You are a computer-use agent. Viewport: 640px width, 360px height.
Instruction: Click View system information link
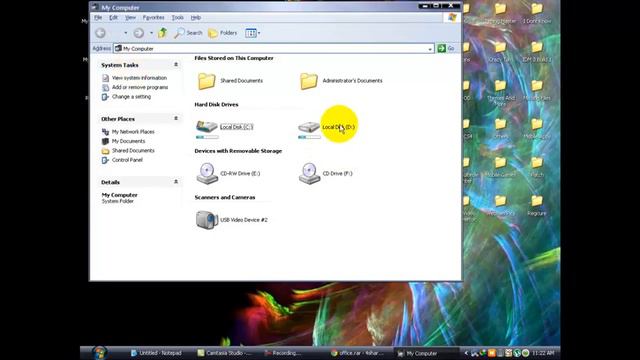point(139,78)
